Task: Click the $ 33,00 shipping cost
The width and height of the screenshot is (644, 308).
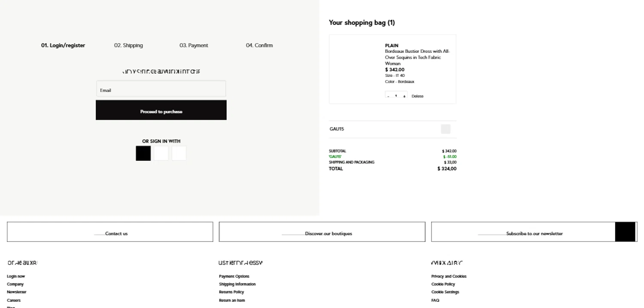Action: point(450,162)
